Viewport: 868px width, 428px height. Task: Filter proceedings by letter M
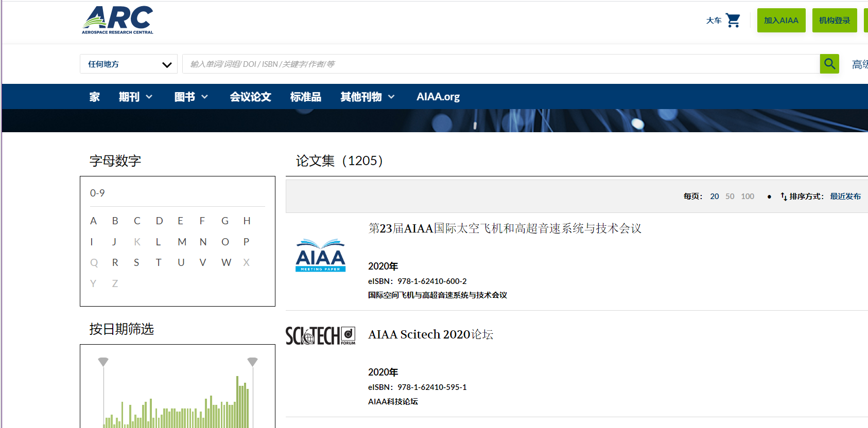tap(182, 242)
